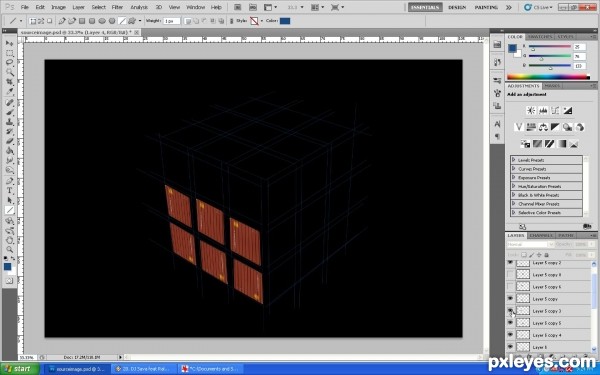Screen dimensions: 600x375
Task: Expand Hue/Saturation Presets list
Action: pos(514,186)
